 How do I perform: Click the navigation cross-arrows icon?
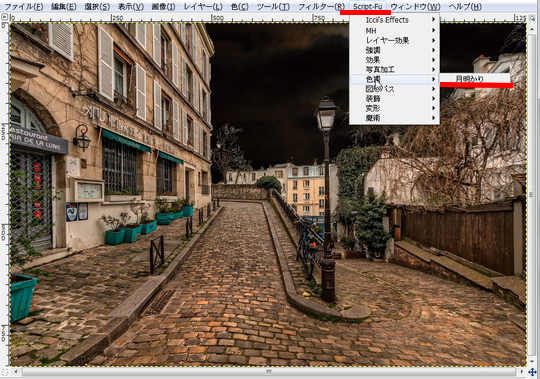[532, 372]
